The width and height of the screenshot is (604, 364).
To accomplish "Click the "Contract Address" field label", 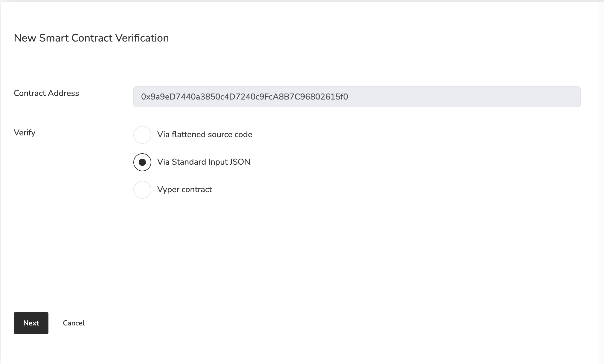I will point(46,93).
